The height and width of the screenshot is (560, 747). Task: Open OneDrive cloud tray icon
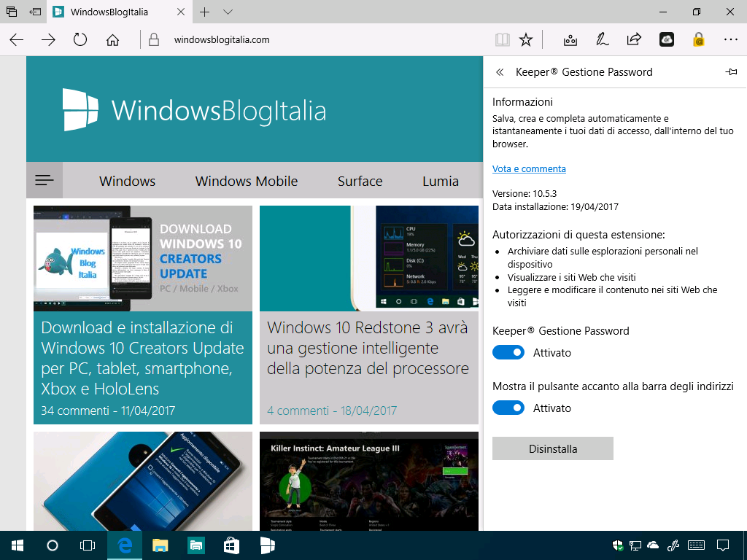pyautogui.click(x=653, y=545)
